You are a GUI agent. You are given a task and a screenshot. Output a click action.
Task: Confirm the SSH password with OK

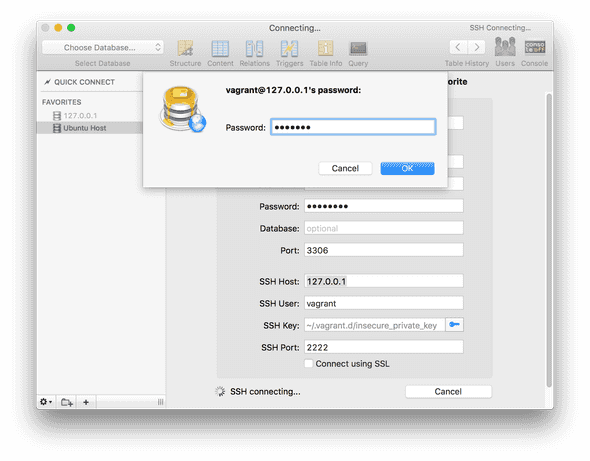407,168
